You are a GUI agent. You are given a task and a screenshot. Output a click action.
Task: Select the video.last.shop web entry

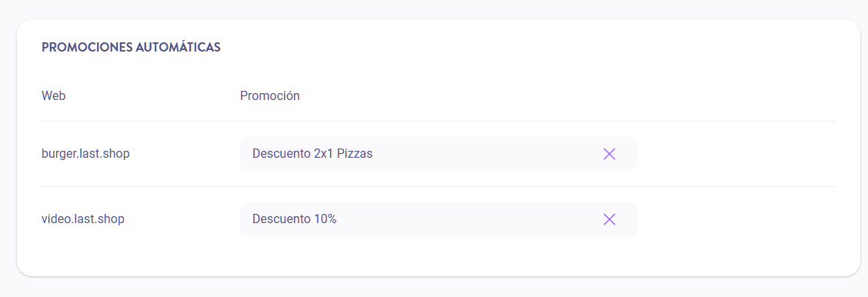point(83,219)
